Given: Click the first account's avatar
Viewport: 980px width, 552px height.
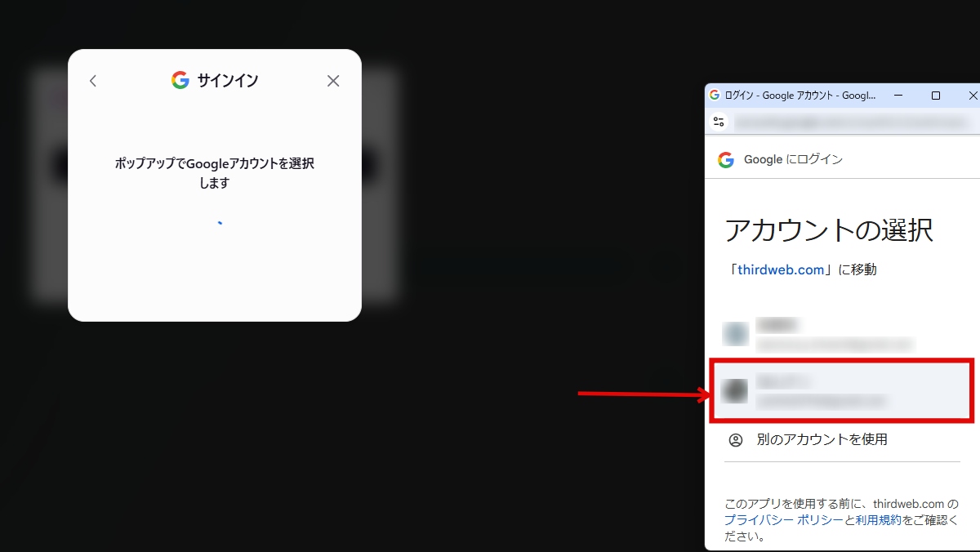Looking at the screenshot, I should (x=736, y=334).
